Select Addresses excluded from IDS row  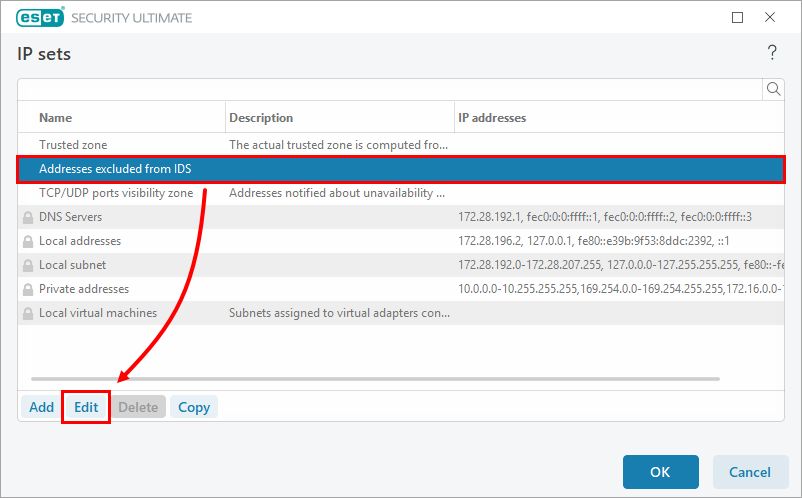(115, 169)
